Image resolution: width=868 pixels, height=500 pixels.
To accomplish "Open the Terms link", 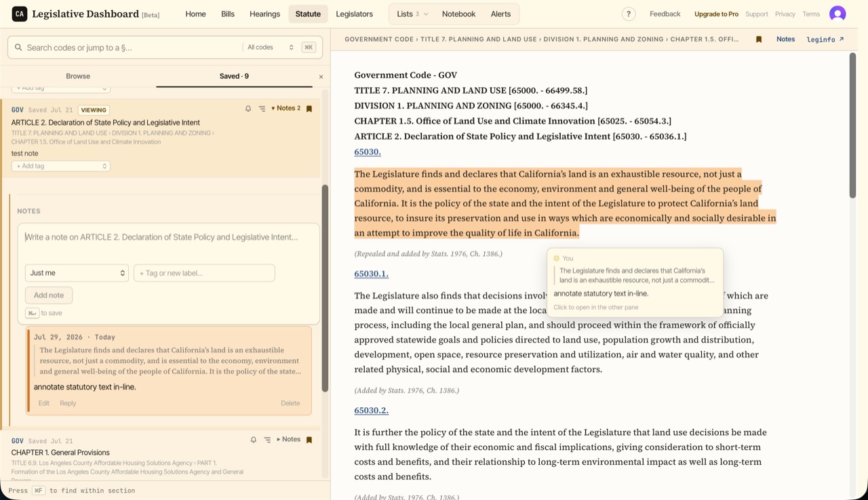I will point(811,14).
